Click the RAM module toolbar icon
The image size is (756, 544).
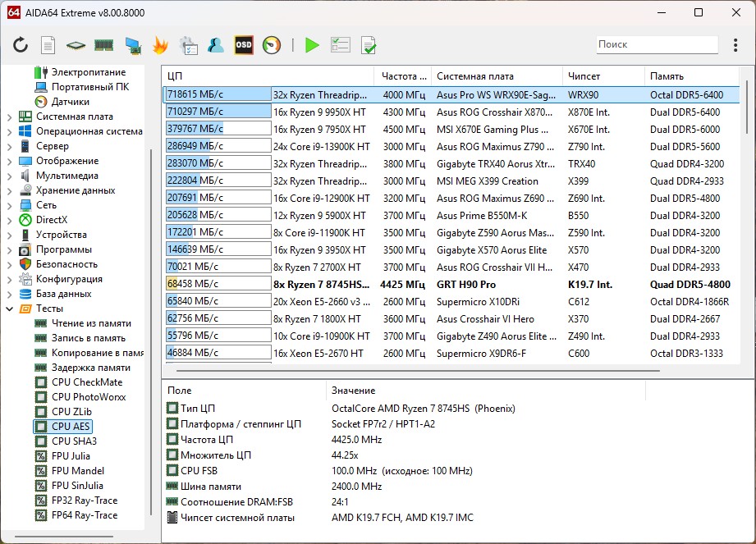[103, 45]
